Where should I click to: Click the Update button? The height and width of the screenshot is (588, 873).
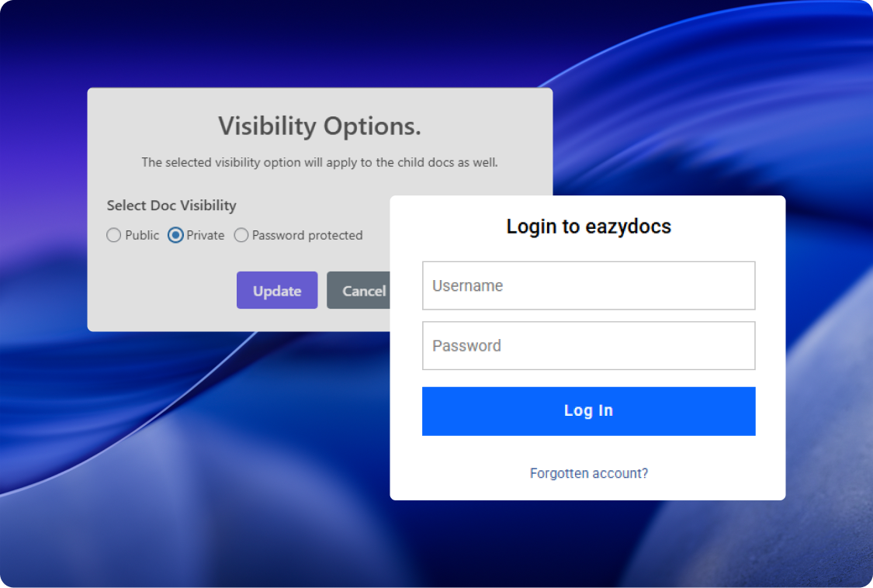point(277,291)
